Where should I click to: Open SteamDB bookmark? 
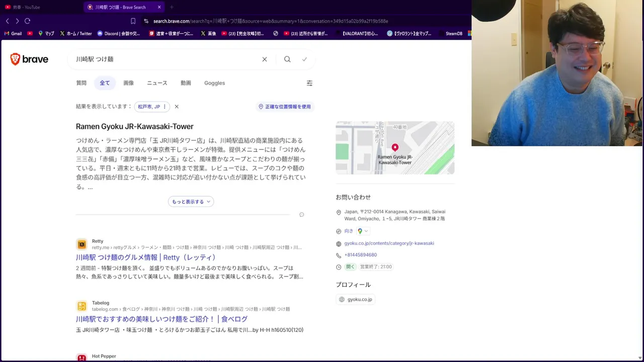(x=450, y=34)
